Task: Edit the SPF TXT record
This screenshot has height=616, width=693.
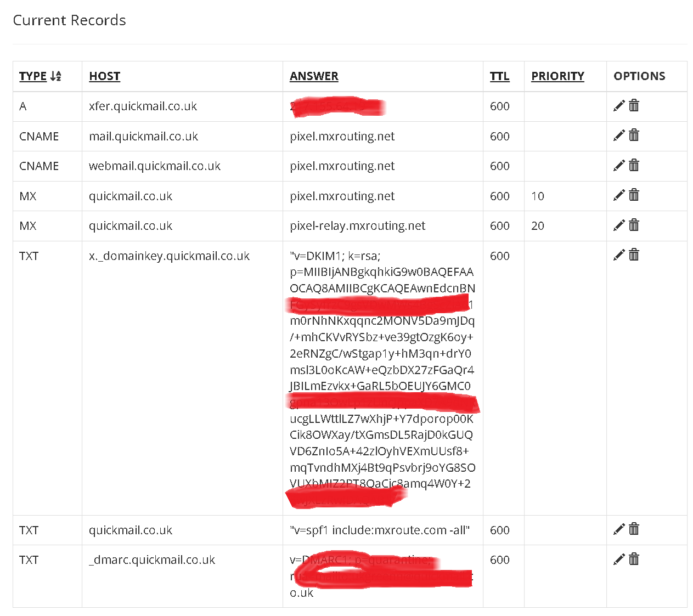Action: pyautogui.click(x=619, y=529)
